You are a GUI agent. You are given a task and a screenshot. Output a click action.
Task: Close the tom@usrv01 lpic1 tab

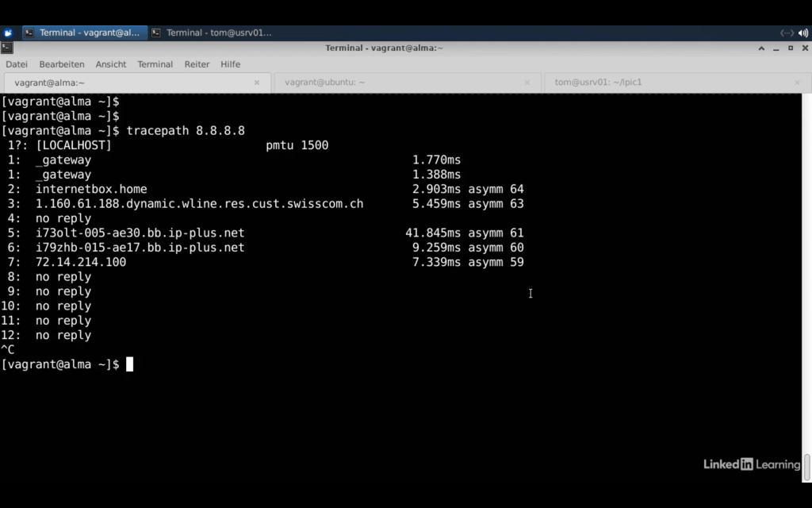798,83
